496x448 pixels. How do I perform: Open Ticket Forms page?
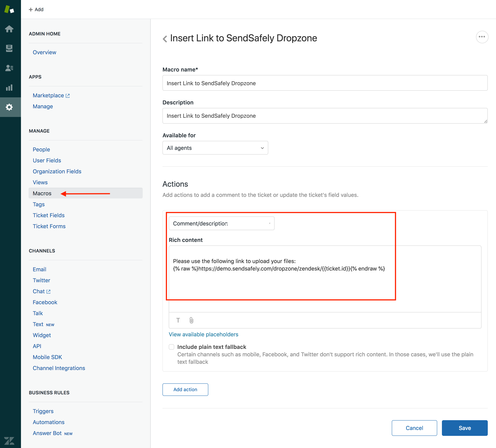pos(49,226)
